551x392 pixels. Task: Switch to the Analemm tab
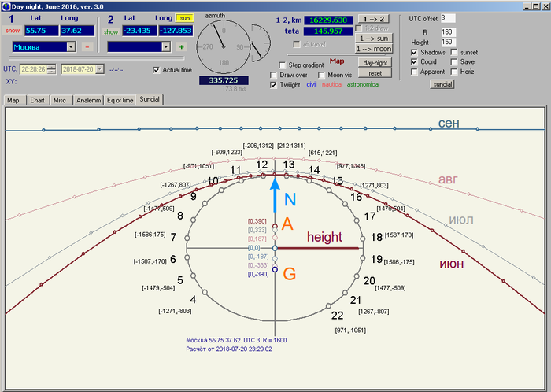coord(88,101)
